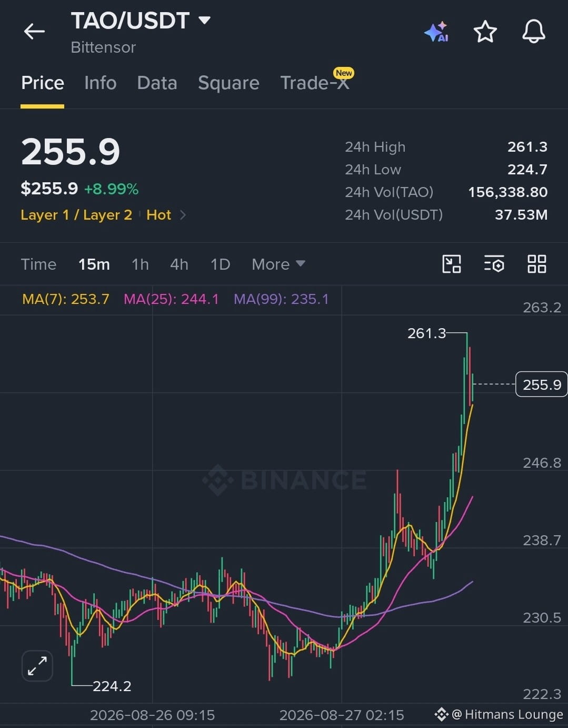The height and width of the screenshot is (728, 568).
Task: Open the Hot category chevron
Action: click(183, 215)
